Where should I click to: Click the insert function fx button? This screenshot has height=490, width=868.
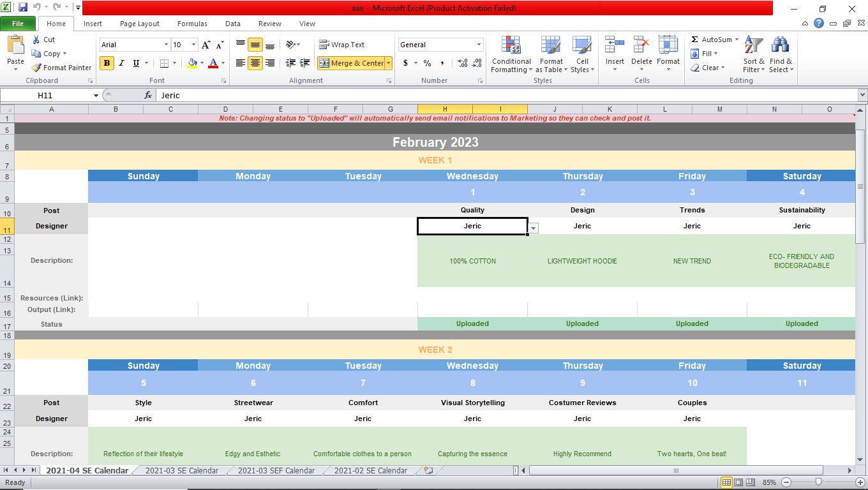coord(148,95)
